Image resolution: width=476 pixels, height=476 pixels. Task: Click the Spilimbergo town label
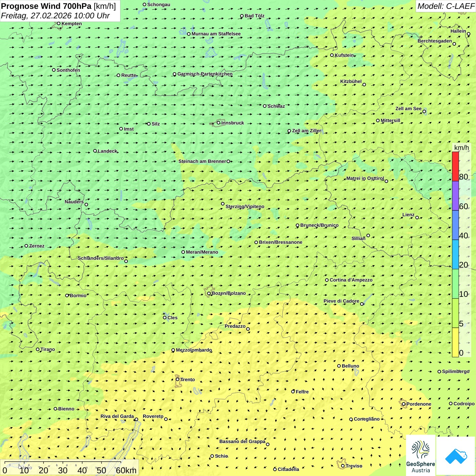(456, 371)
